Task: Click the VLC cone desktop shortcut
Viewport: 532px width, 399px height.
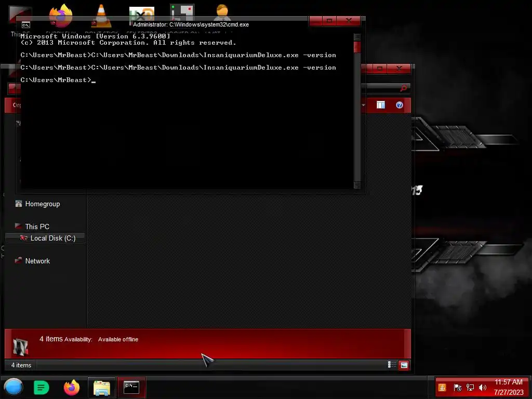Action: click(x=101, y=16)
